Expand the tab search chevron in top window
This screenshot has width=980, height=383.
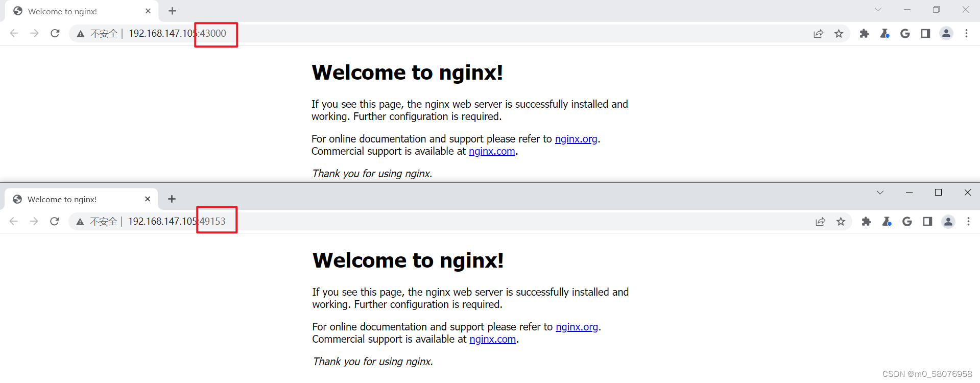click(x=878, y=9)
